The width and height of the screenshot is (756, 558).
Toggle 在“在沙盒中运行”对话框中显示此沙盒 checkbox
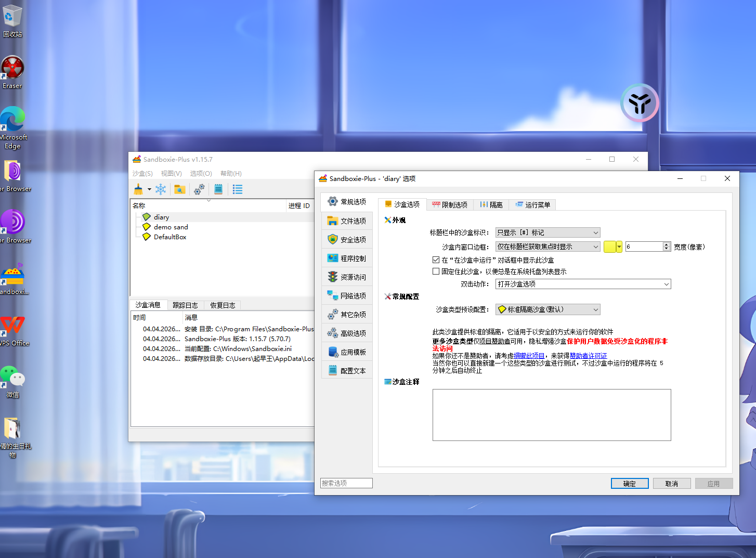tap(436, 260)
